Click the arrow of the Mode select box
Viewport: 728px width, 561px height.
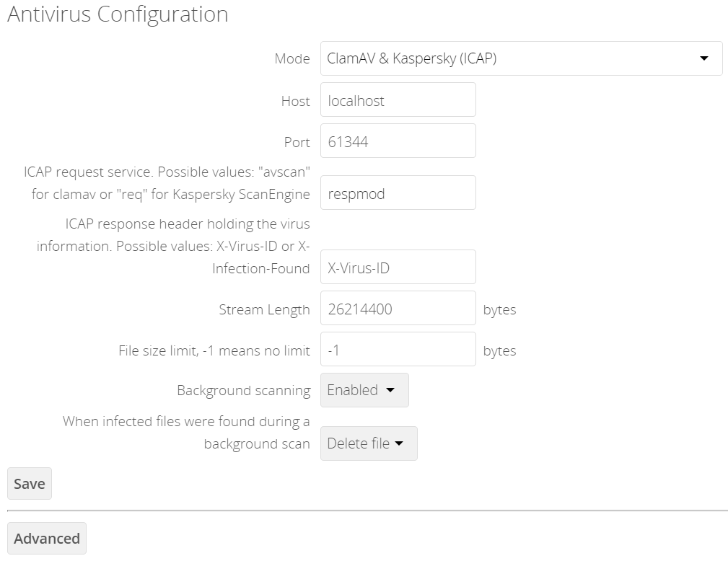pyautogui.click(x=704, y=59)
